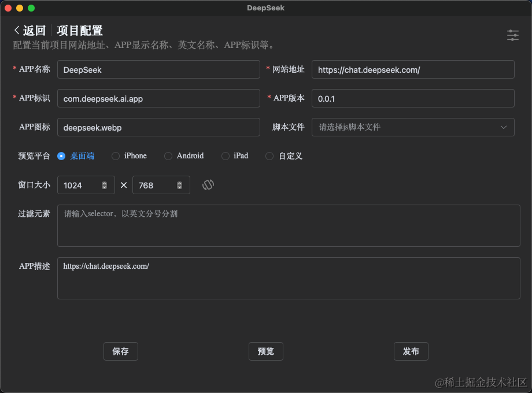This screenshot has height=393, width=532.
Task: Go back via the 返回 link
Action: pyautogui.click(x=34, y=31)
